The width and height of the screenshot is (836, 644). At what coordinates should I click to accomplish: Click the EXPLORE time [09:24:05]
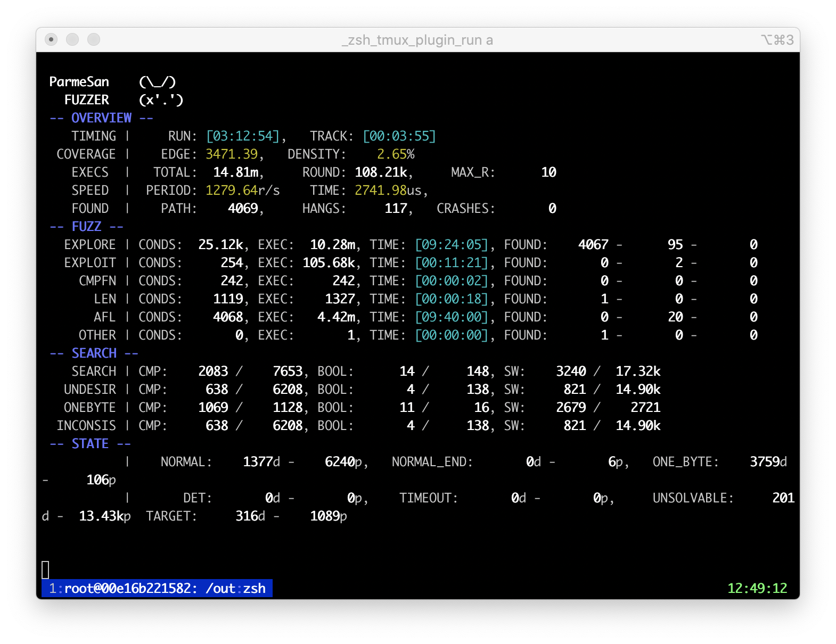click(452, 245)
